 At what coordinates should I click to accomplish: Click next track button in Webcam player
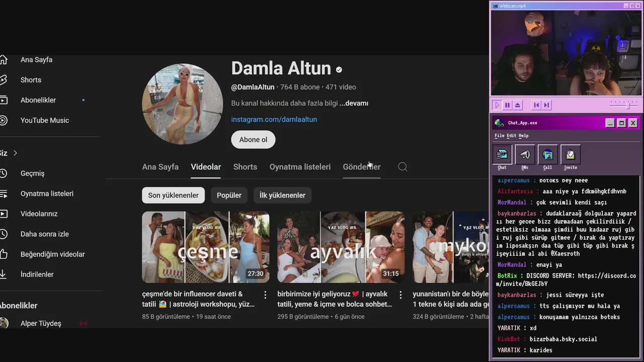pyautogui.click(x=546, y=105)
